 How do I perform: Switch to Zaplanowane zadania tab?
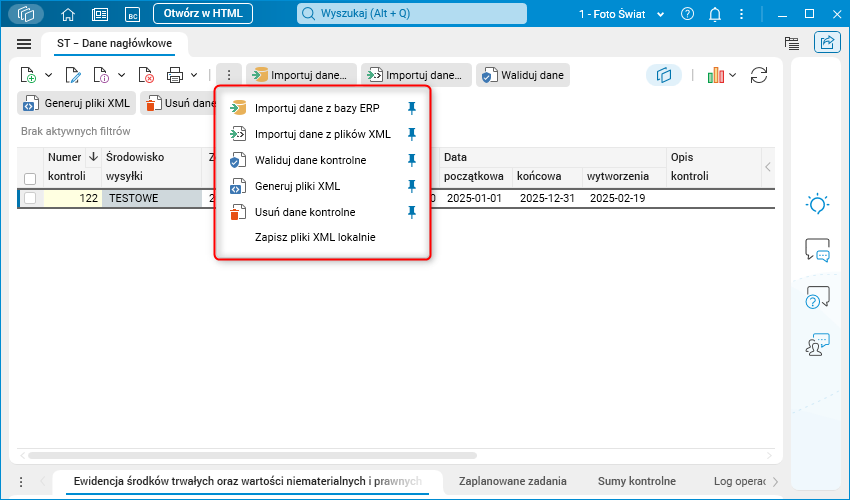coord(513,482)
